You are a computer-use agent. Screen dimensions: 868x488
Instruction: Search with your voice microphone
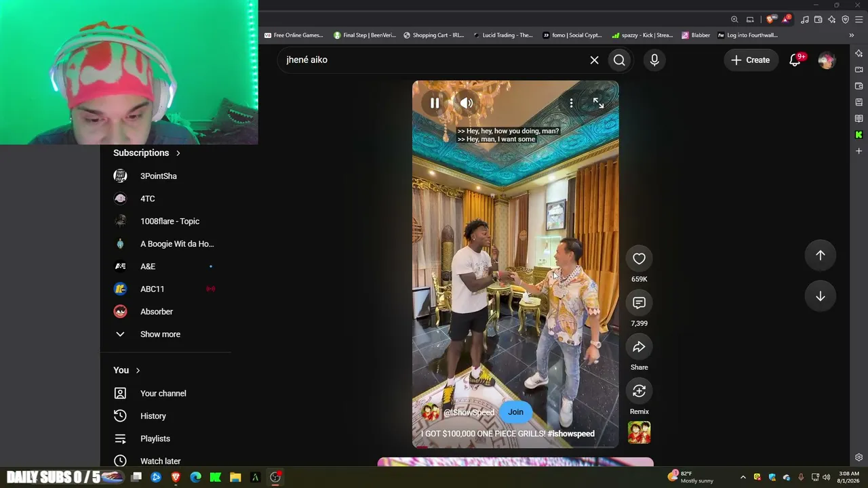[654, 60]
